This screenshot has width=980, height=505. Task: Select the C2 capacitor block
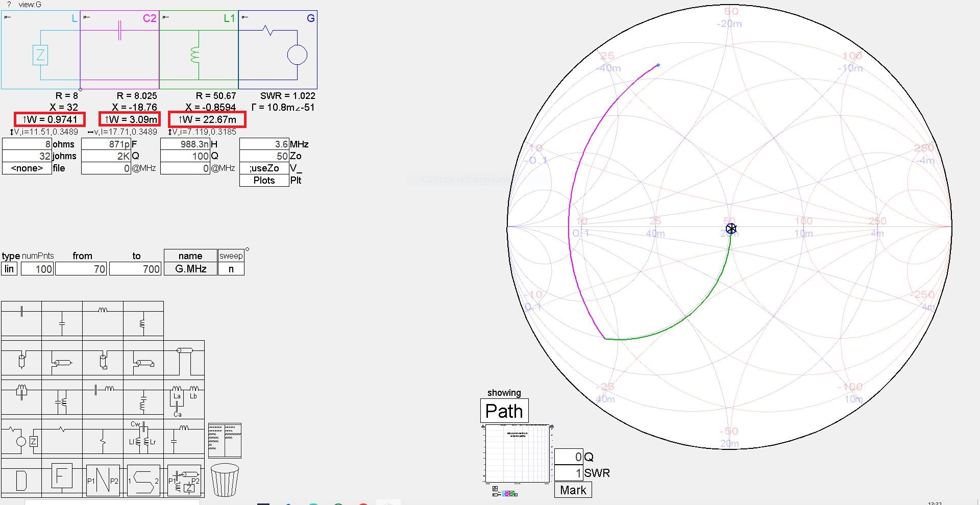point(120,50)
